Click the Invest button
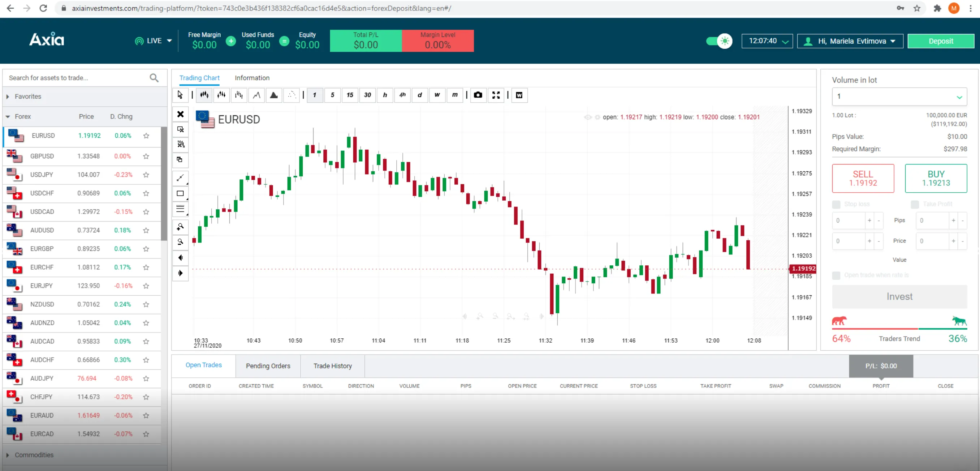Screen dimensions: 980x471 (x=899, y=297)
